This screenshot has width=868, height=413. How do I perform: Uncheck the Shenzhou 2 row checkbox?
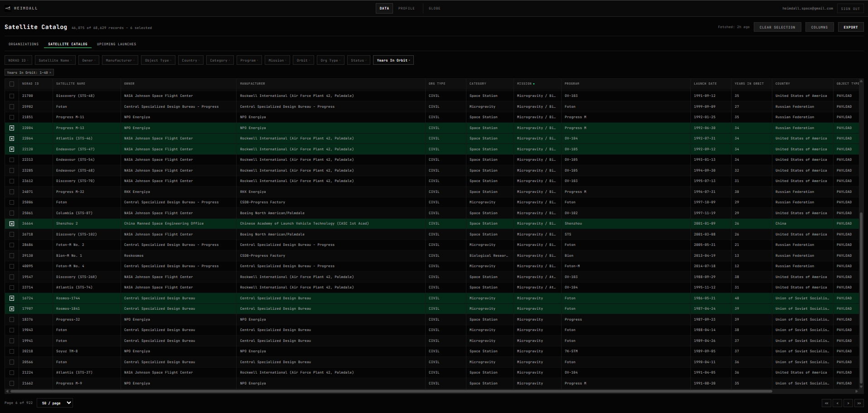(x=12, y=224)
